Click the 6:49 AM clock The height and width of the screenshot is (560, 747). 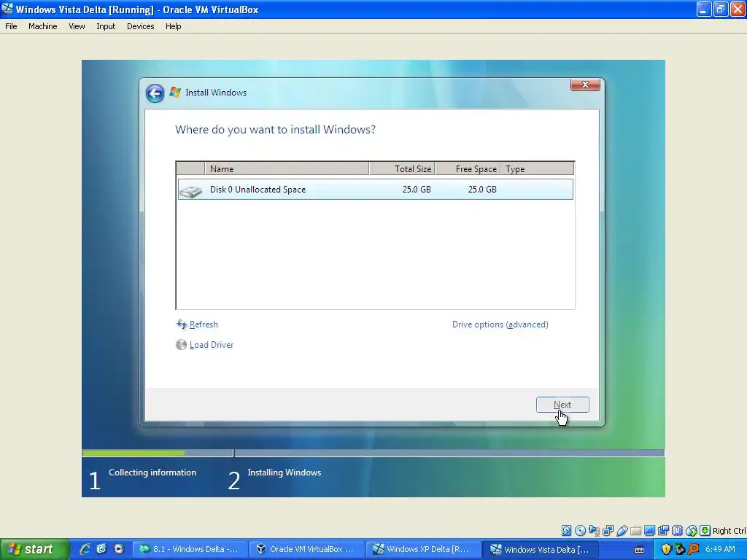pyautogui.click(x=720, y=549)
